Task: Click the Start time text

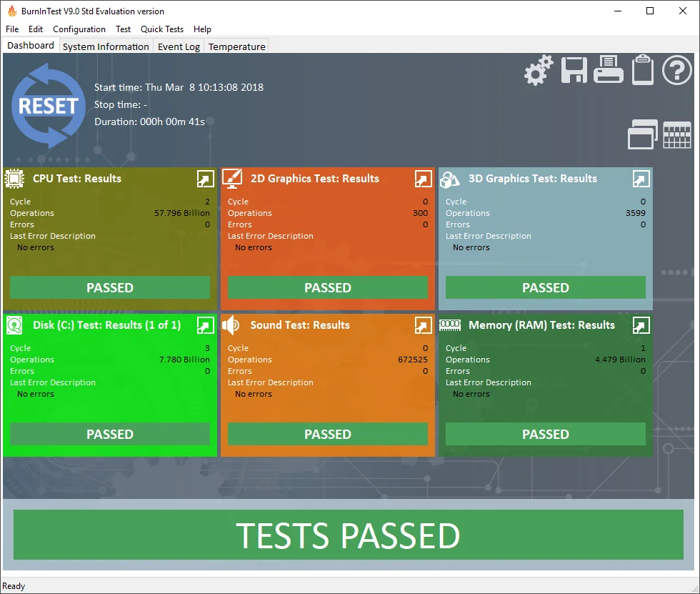Action: click(179, 87)
